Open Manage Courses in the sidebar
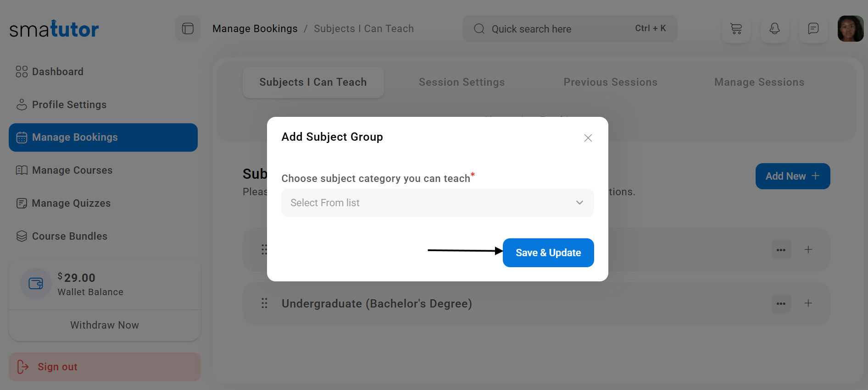Viewport: 868px width, 390px height. (72, 170)
